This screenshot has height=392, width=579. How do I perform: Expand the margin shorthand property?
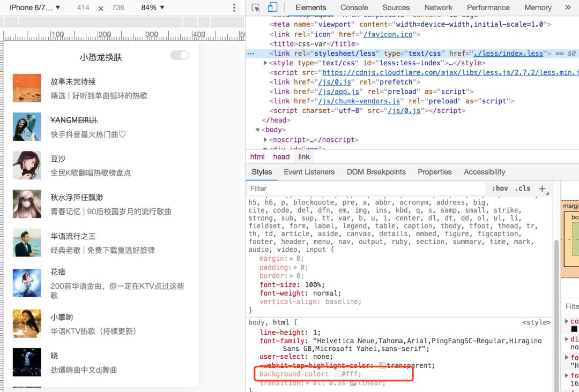292,259
